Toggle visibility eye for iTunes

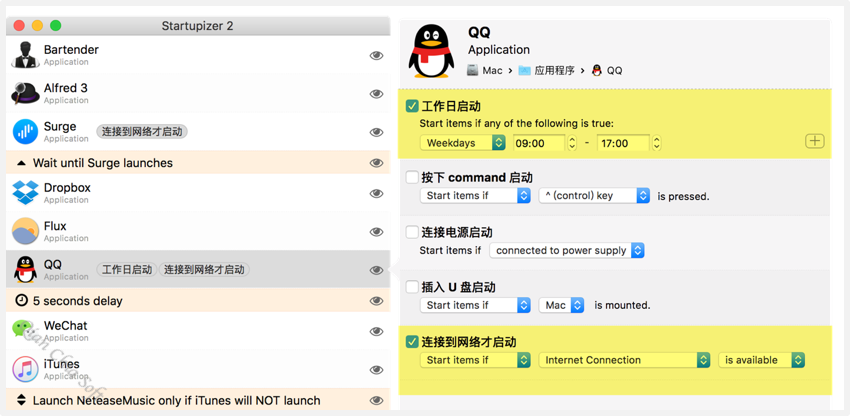[x=376, y=370]
